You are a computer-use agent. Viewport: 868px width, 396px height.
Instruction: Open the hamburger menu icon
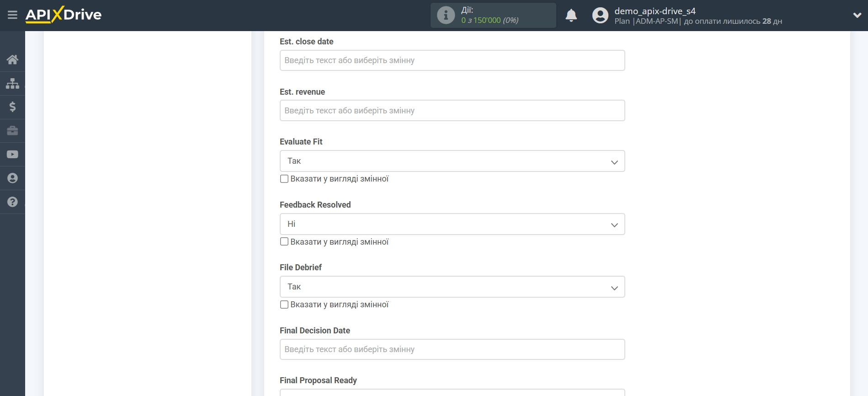click(x=12, y=15)
